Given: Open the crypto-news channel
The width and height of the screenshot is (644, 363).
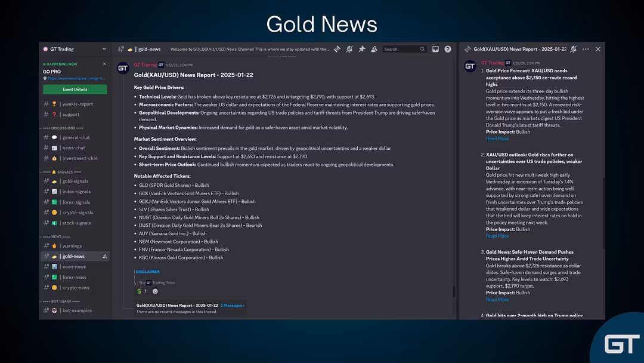Looking at the screenshot, I should pyautogui.click(x=75, y=287).
